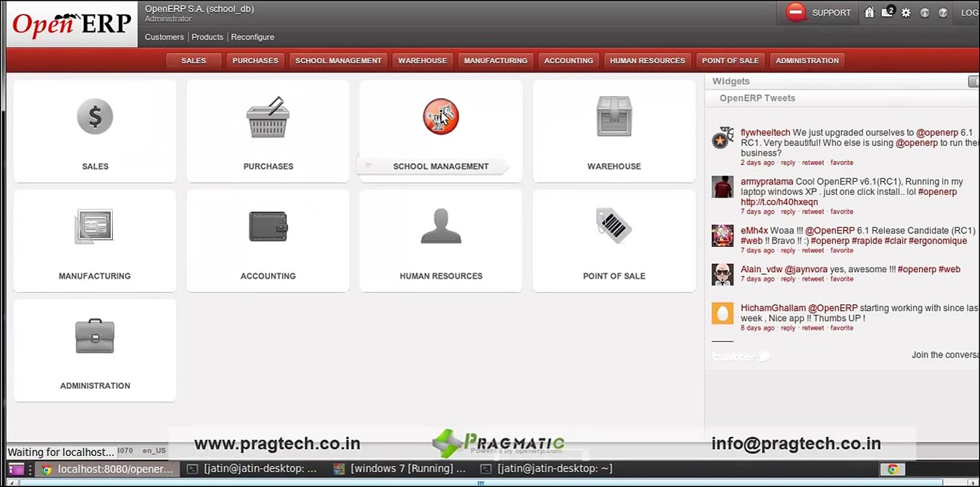
Task: Open armypratama username link
Action: coord(767,182)
